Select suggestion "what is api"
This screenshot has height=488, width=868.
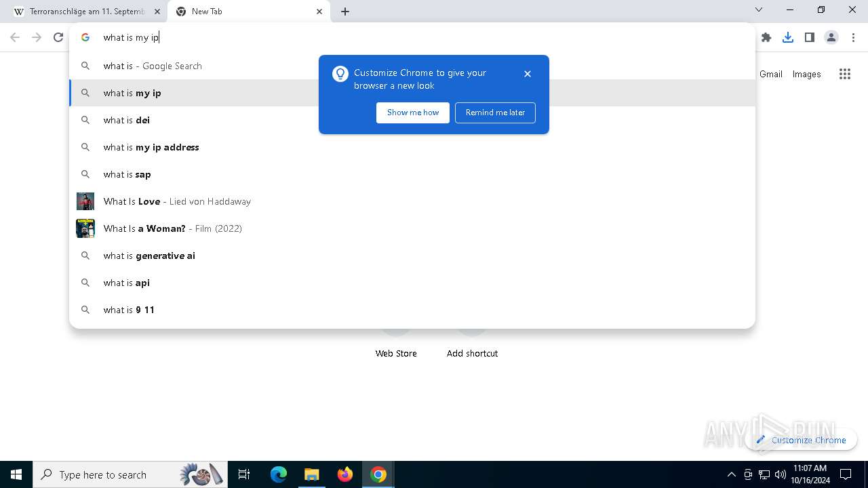(412, 283)
